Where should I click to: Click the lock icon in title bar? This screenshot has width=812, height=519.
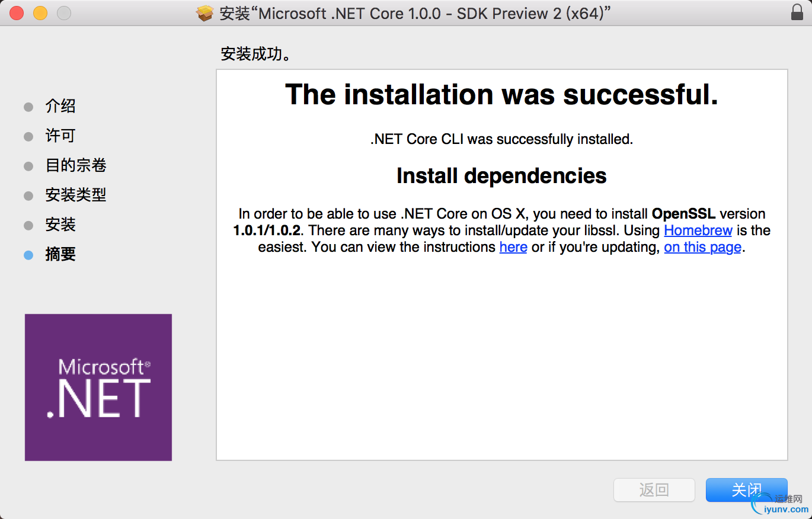click(x=797, y=12)
